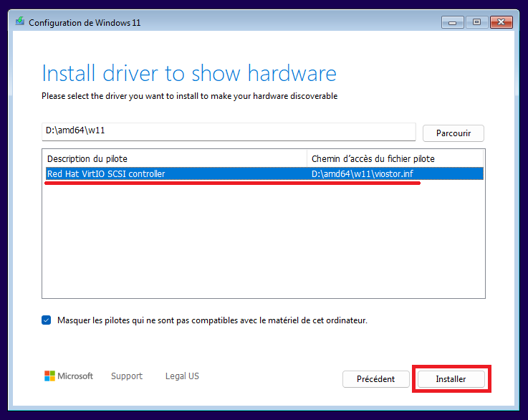This screenshot has height=420, width=528.
Task: Click the Microsoft logo
Action: 69,376
